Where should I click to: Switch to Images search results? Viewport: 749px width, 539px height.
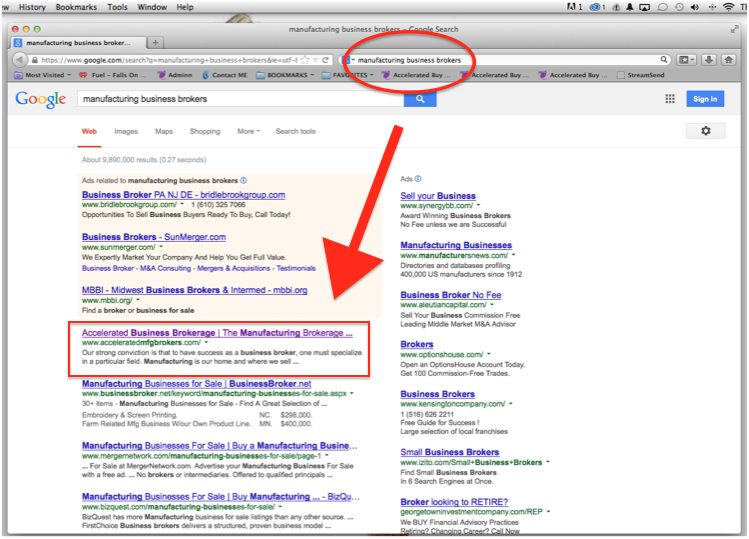point(126,131)
